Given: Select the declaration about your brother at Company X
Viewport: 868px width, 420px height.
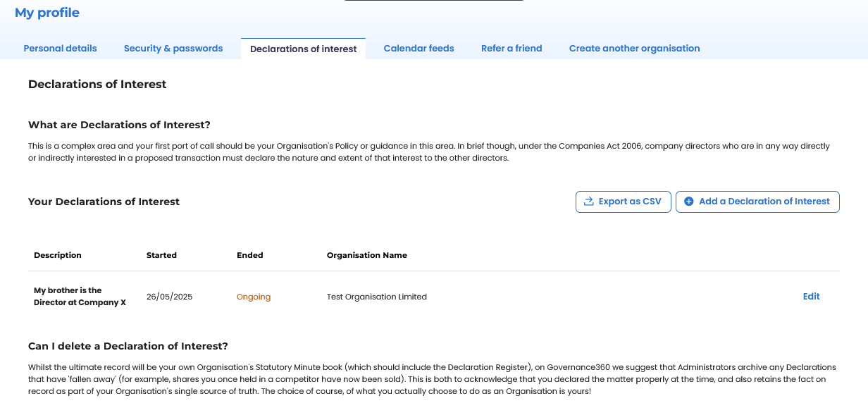Looking at the screenshot, I should coord(80,296).
